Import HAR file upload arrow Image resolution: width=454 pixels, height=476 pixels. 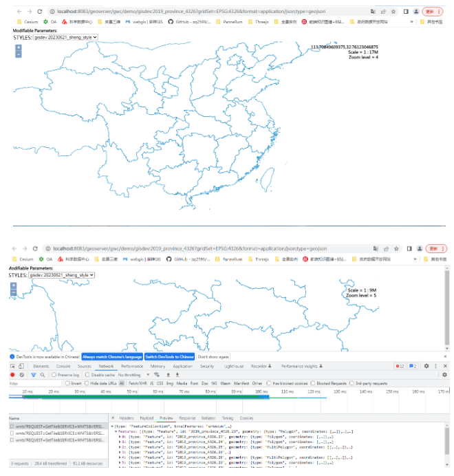(169, 375)
